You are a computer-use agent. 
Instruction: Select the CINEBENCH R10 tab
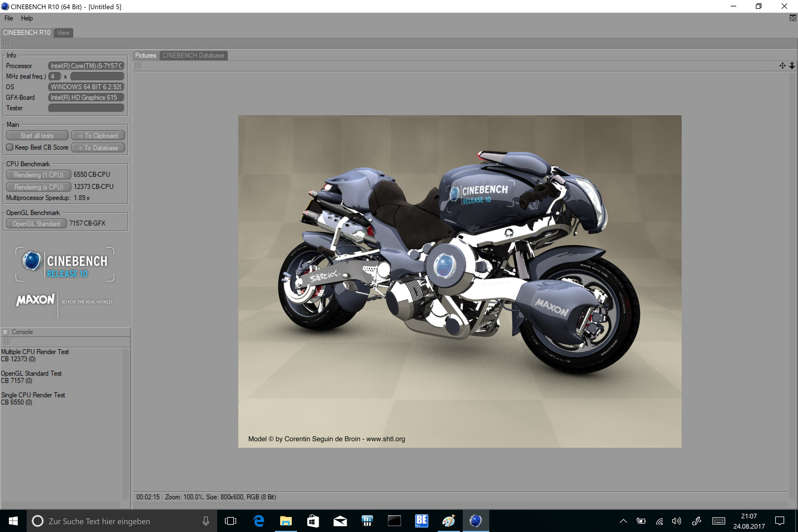click(27, 33)
